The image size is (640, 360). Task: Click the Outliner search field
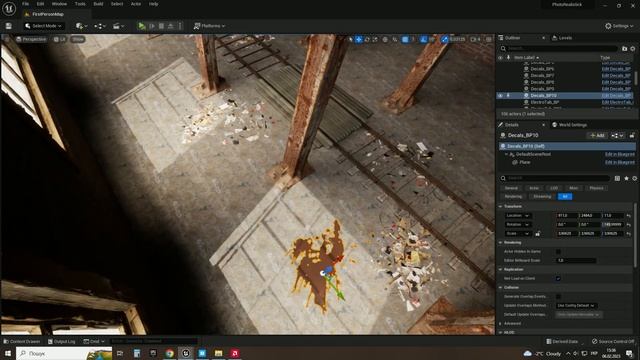(x=558, y=49)
